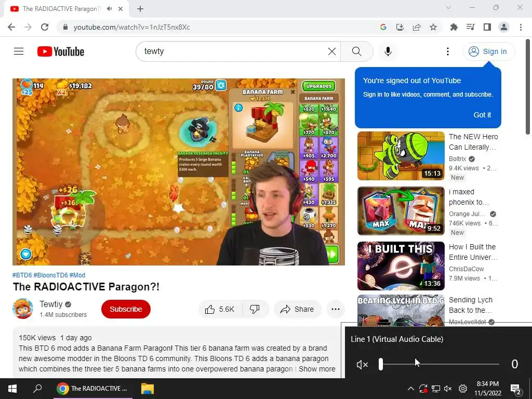Image resolution: width=532 pixels, height=399 pixels.
Task: Open taskbar settings gear icon
Action: coord(463,389)
